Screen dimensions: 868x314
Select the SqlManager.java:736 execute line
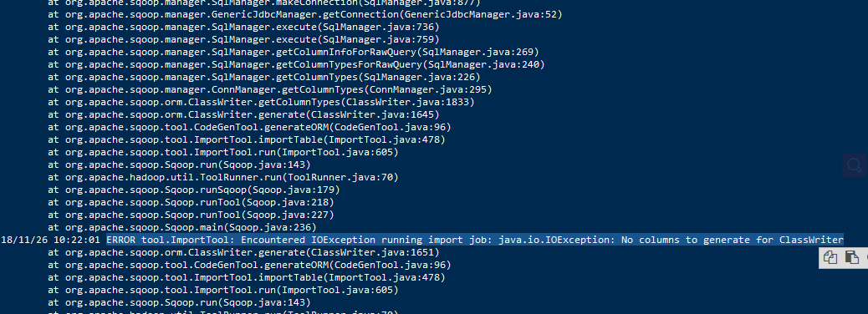(x=243, y=27)
